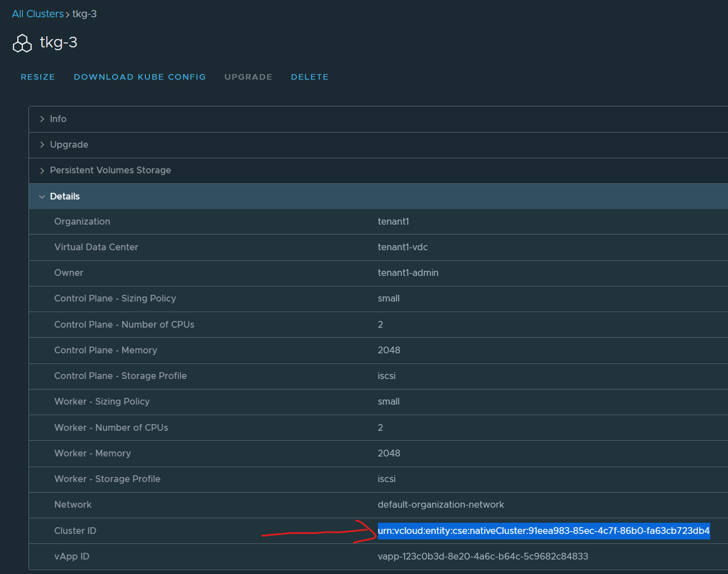Click the Organization value tenant1
Screen dimensions: 728x574
pyautogui.click(x=393, y=221)
